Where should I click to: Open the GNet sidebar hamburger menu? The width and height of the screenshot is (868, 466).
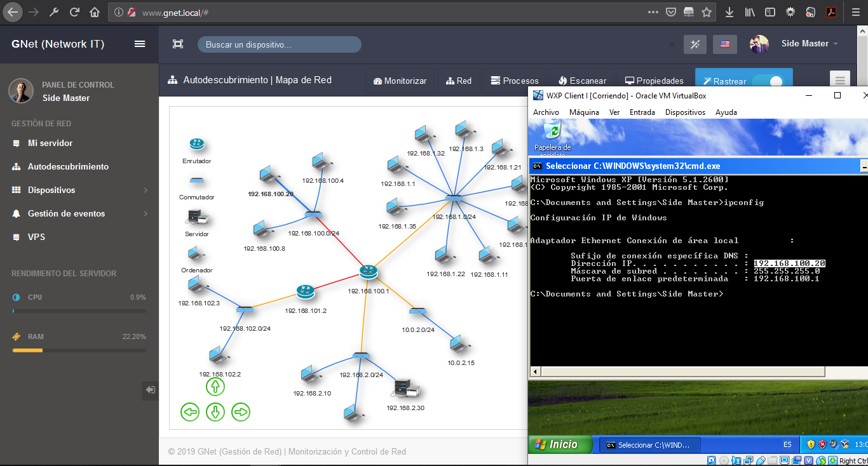(x=140, y=44)
